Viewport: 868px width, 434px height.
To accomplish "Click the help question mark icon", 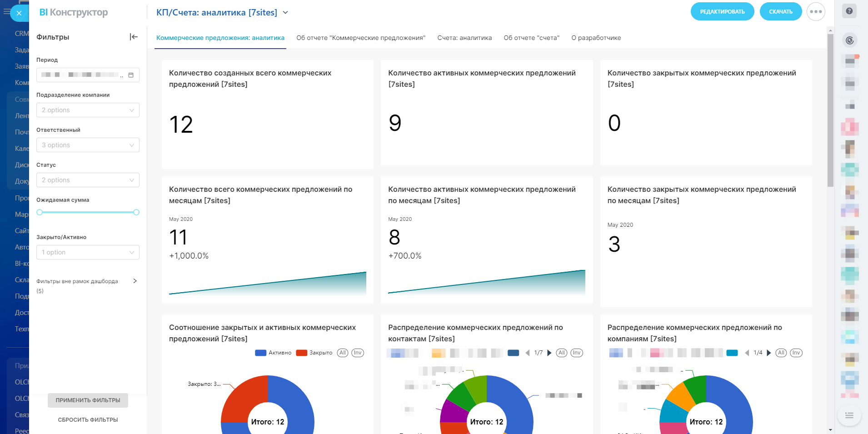I will (x=849, y=11).
